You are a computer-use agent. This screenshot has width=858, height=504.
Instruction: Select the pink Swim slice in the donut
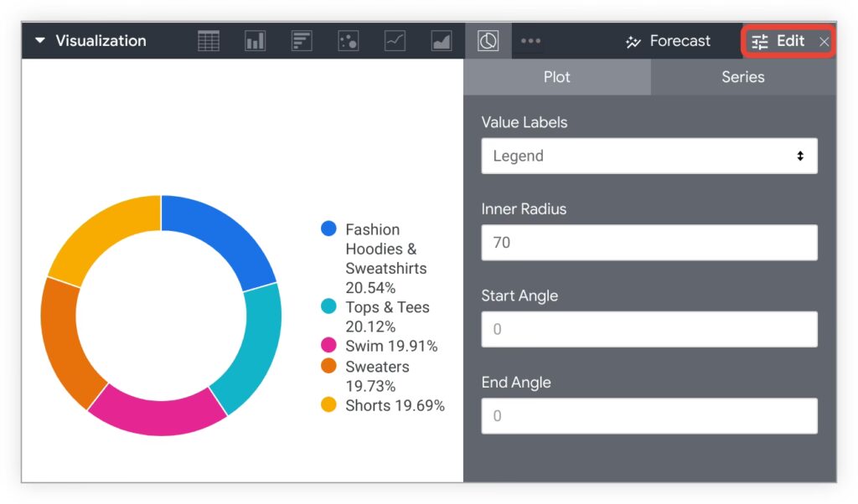coord(155,416)
